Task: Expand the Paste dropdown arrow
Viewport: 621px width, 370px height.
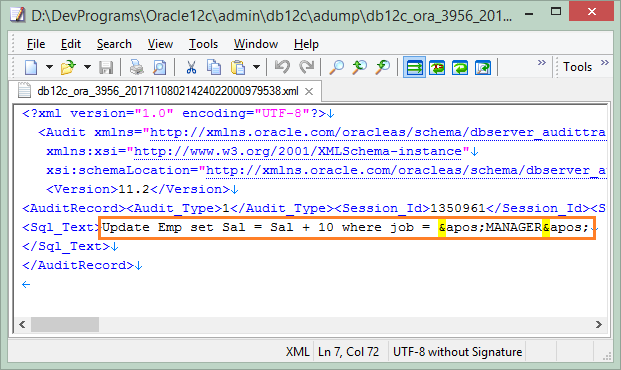Action: pos(256,67)
